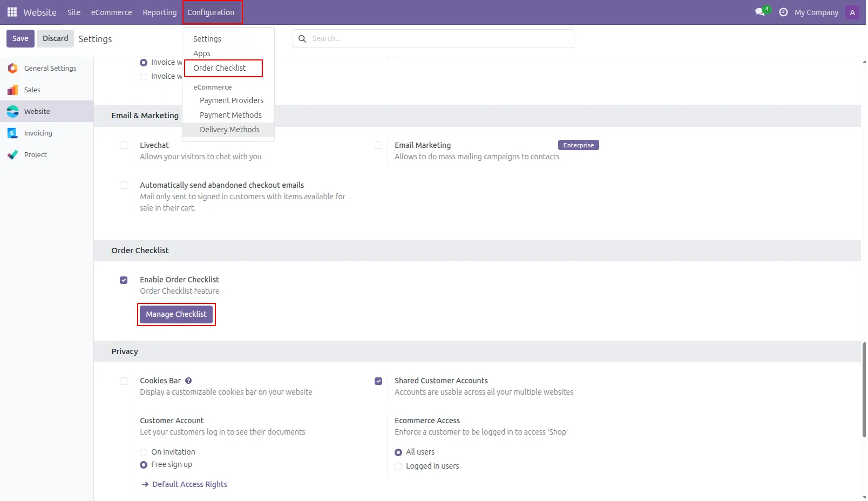Choose On invitation customer account option

coord(144,452)
